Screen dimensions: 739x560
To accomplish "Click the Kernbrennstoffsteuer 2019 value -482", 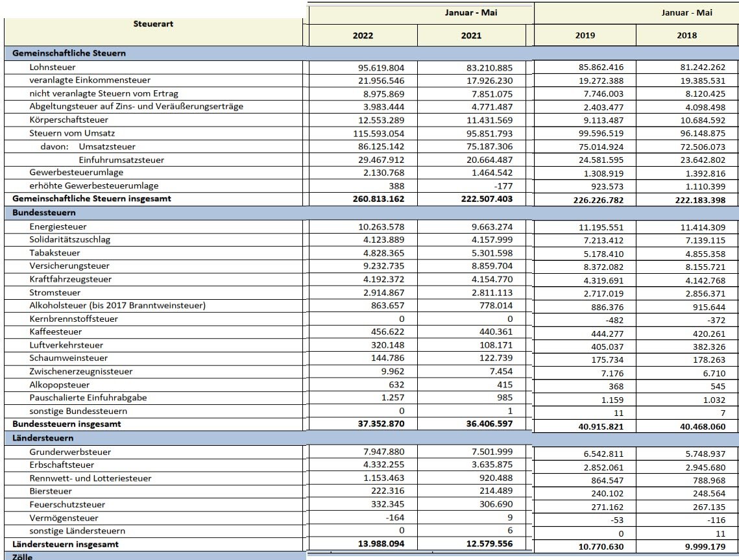I will click(x=614, y=321).
